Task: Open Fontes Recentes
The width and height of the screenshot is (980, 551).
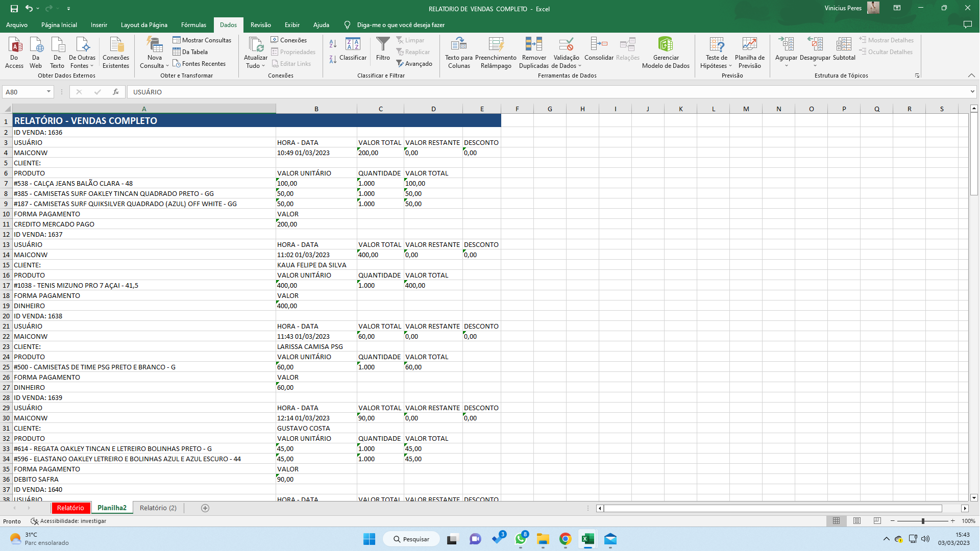Action: coord(199,63)
